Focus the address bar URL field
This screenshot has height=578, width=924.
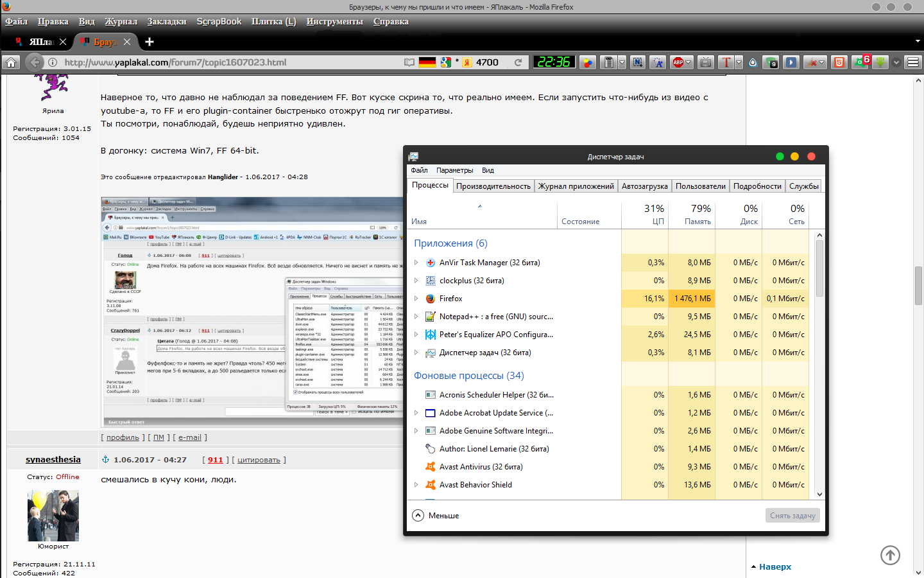231,62
